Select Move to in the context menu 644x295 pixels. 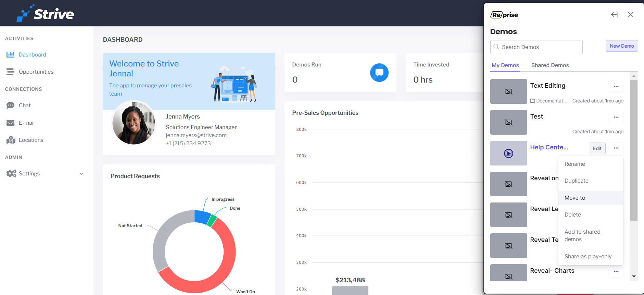tap(575, 198)
